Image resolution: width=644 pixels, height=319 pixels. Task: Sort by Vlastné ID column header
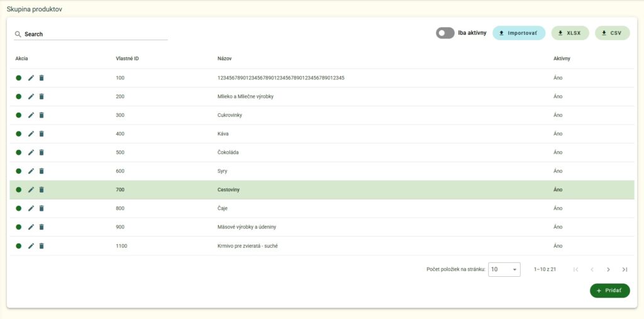point(128,59)
